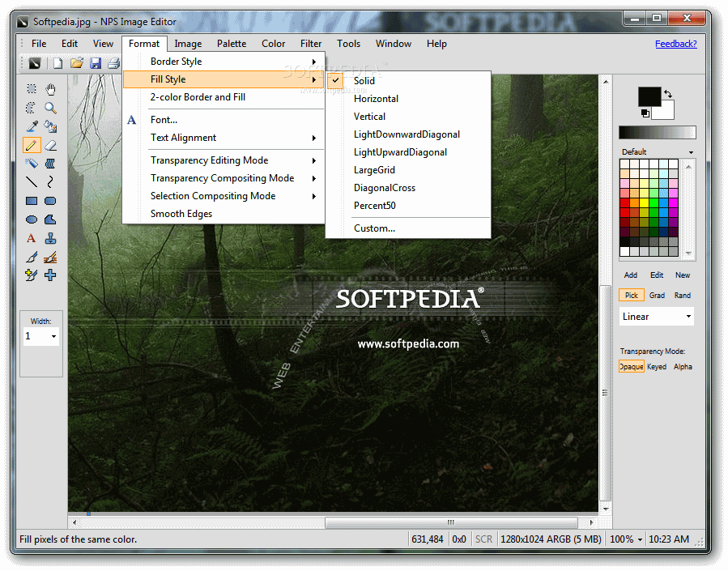Viewport: 728px width, 571px height.
Task: Select the straight Line tool
Action: click(32, 182)
